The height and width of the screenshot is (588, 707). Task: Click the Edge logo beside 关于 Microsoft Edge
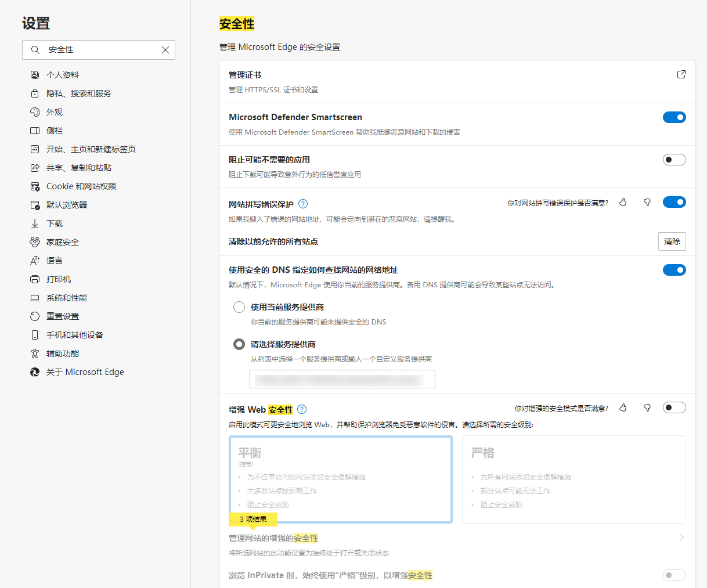pyautogui.click(x=35, y=372)
